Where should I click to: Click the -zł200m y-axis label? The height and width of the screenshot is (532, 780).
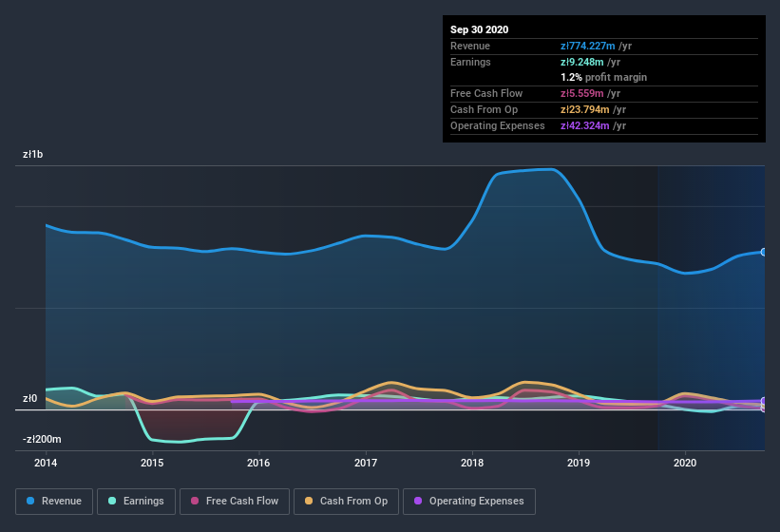pyautogui.click(x=41, y=439)
